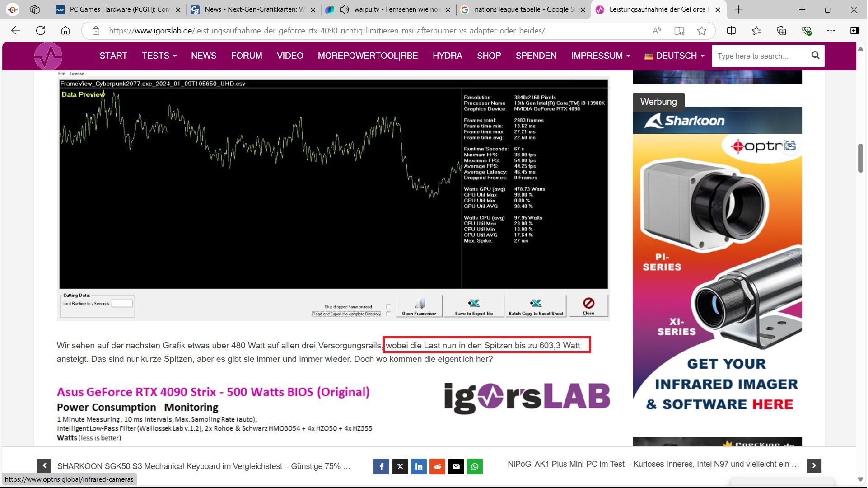Share via the X (Twitter) icon
Viewport: 868px width, 488px height.
400,467
